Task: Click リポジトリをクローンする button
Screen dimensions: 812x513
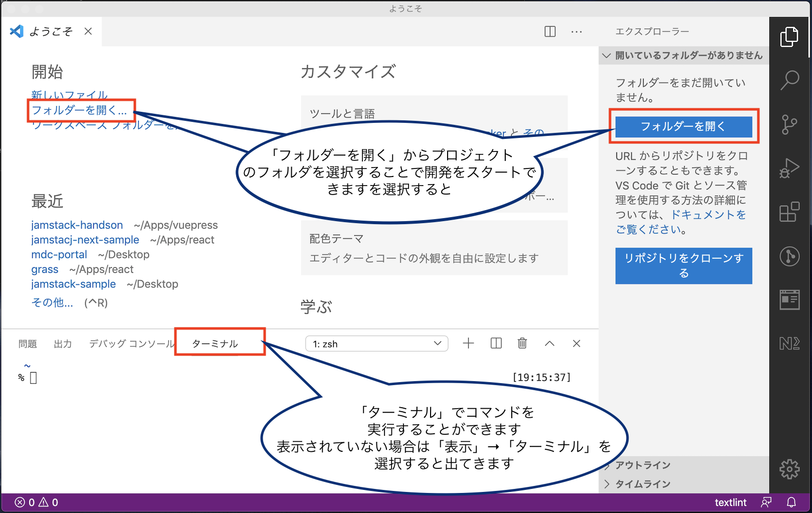Action: point(684,266)
